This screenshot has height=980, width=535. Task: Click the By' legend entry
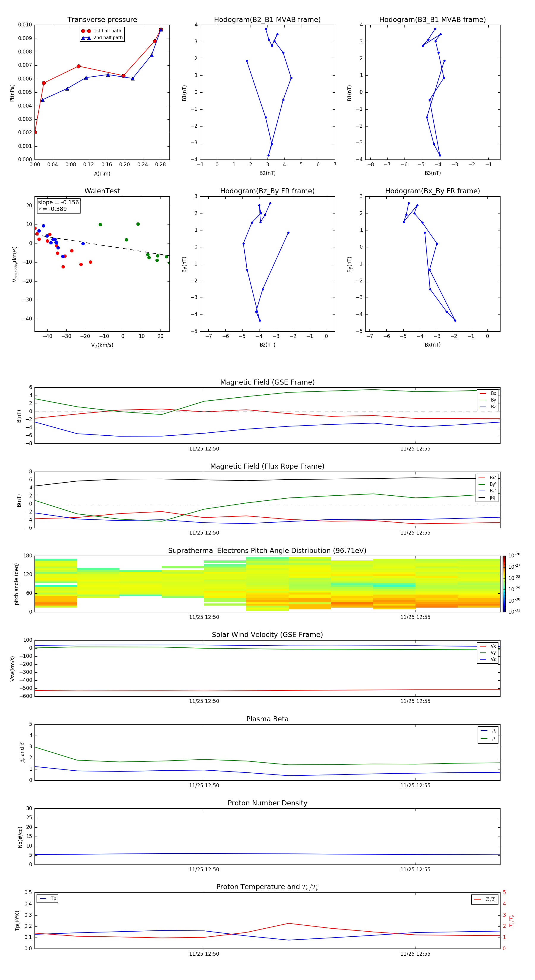[487, 484]
